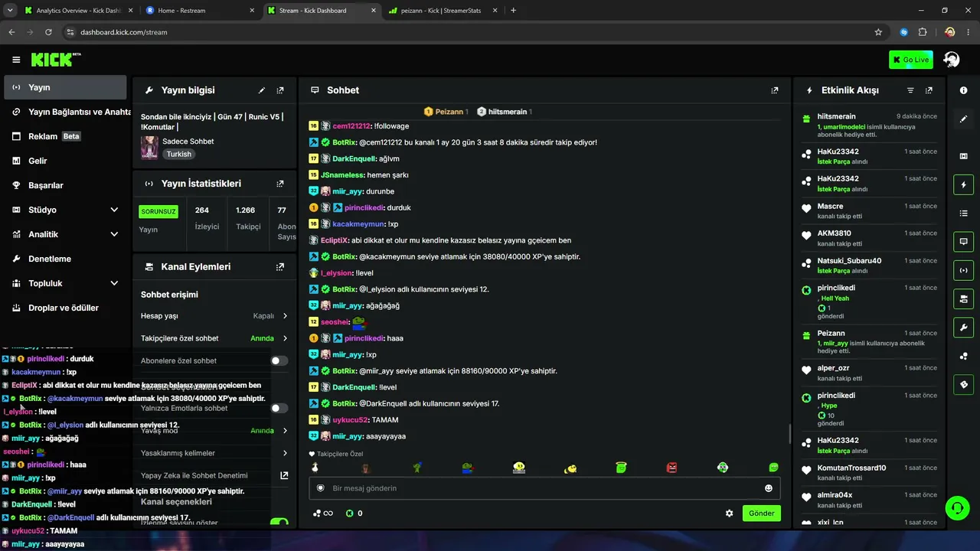Edit stream info with the pencil icon
The image size is (980, 551).
pyautogui.click(x=262, y=90)
